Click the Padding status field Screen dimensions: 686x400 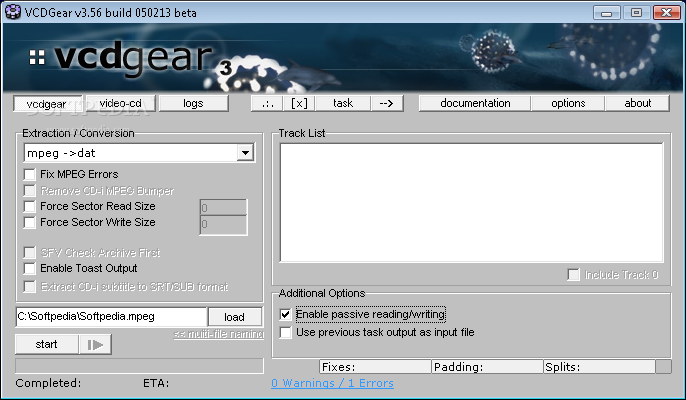click(487, 367)
